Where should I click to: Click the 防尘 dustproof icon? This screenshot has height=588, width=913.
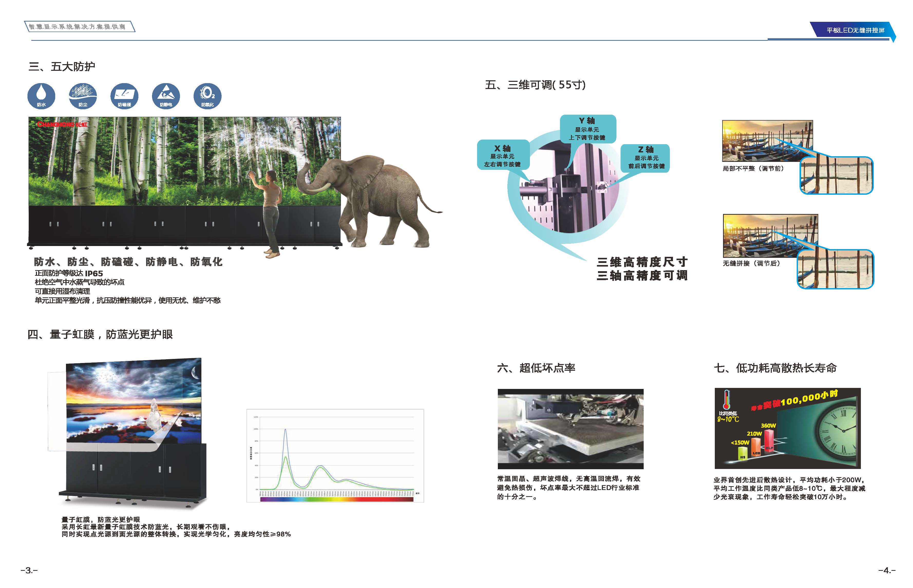pos(83,96)
